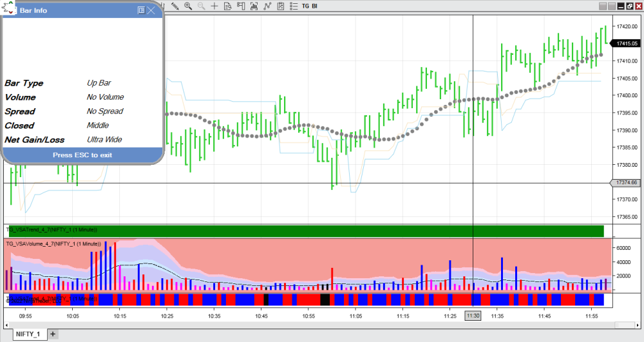The image size is (644, 342).
Task: Click the 11:30 time axis marker
Action: click(x=473, y=316)
